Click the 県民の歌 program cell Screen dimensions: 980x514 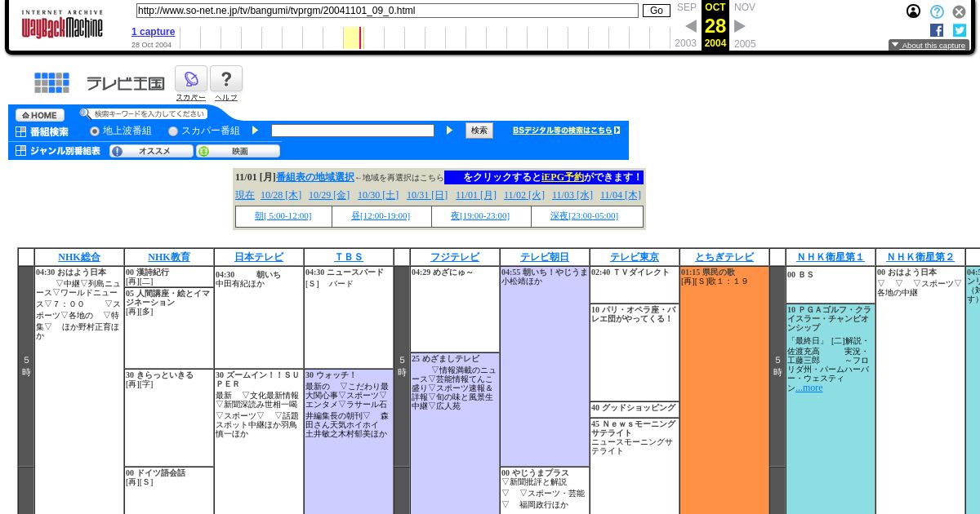724,390
